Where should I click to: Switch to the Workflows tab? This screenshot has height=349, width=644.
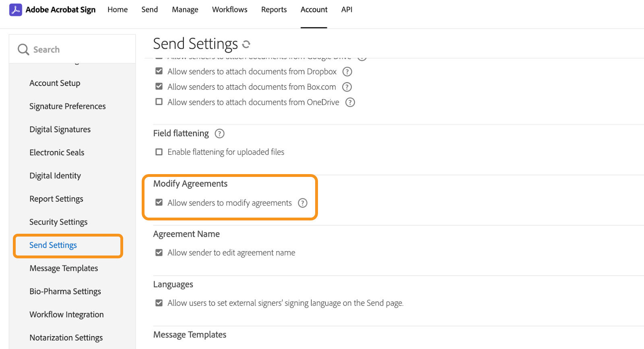click(x=229, y=10)
